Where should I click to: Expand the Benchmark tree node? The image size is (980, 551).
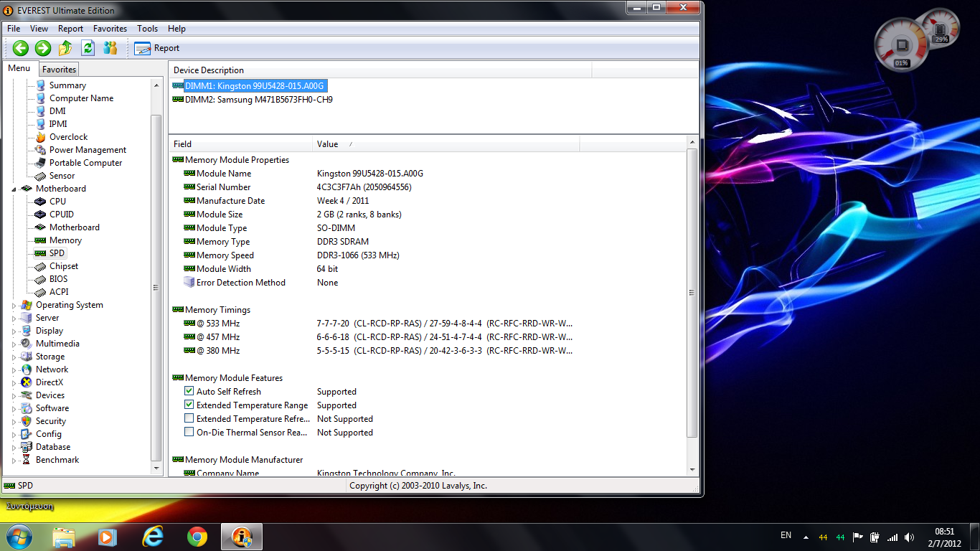(14, 460)
